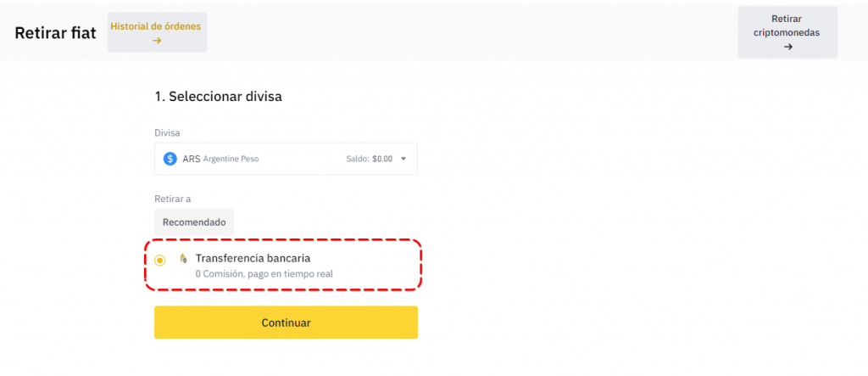Switch to the Recomendado tab
This screenshot has height=376, width=868.
pyautogui.click(x=194, y=222)
